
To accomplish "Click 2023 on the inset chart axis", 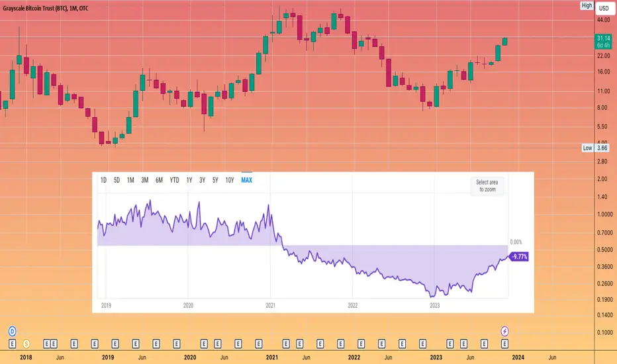I will 435,305.
